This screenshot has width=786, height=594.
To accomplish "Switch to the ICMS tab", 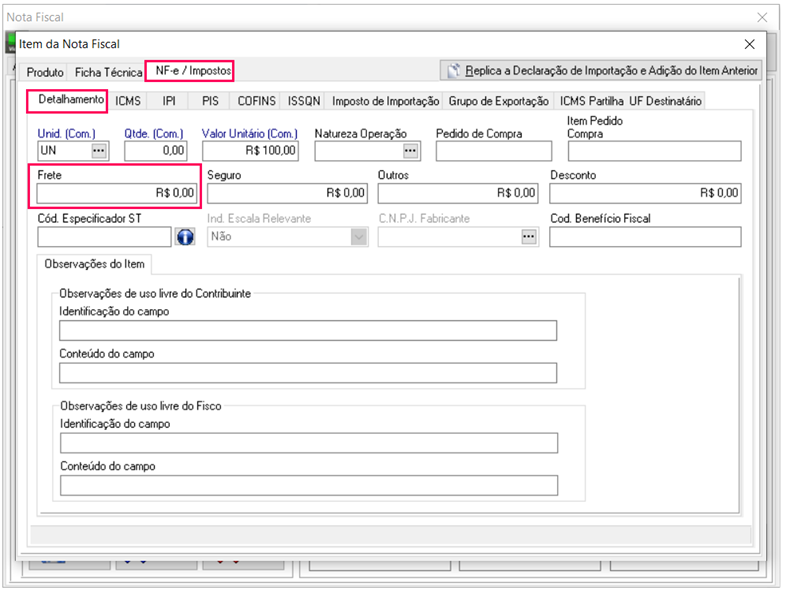I will [x=128, y=101].
